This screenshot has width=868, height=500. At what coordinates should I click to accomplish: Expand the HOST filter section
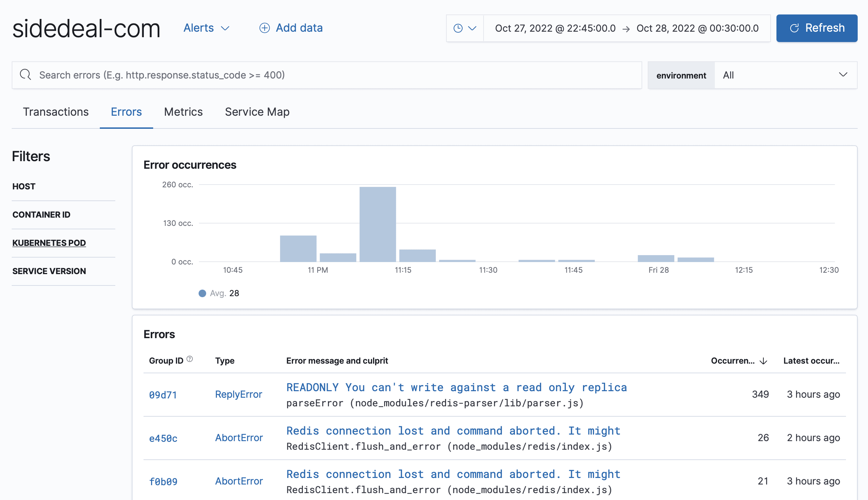tap(24, 186)
